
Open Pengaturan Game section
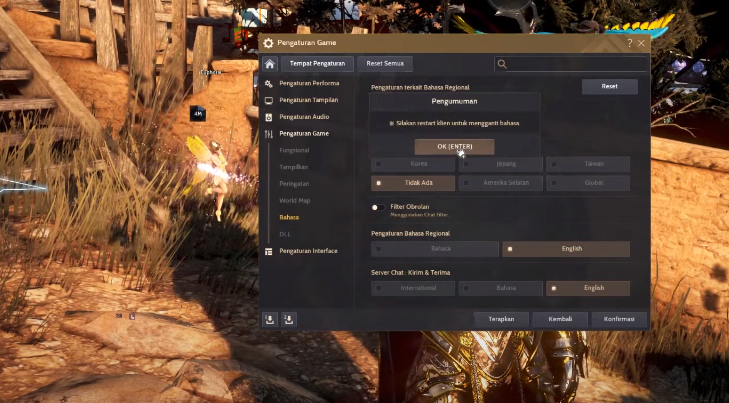[x=304, y=133]
